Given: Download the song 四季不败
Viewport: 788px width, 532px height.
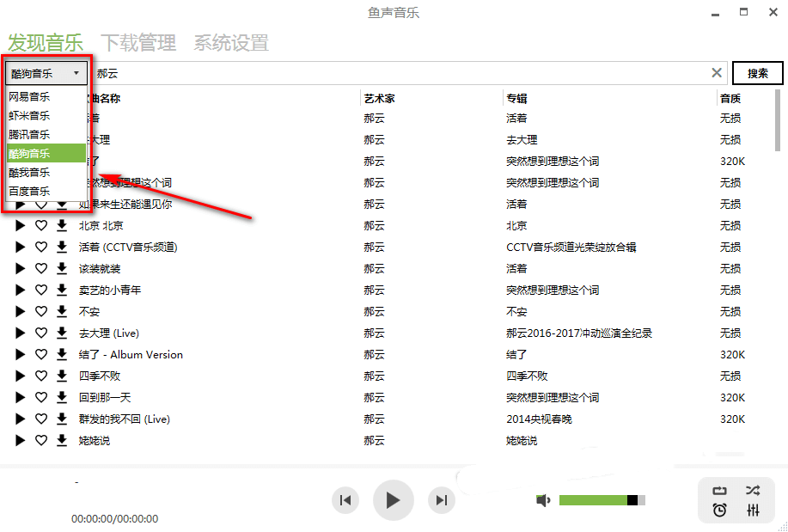Looking at the screenshot, I should (x=62, y=376).
